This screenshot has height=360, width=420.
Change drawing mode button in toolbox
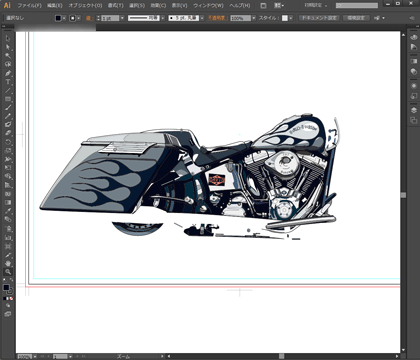(8, 306)
